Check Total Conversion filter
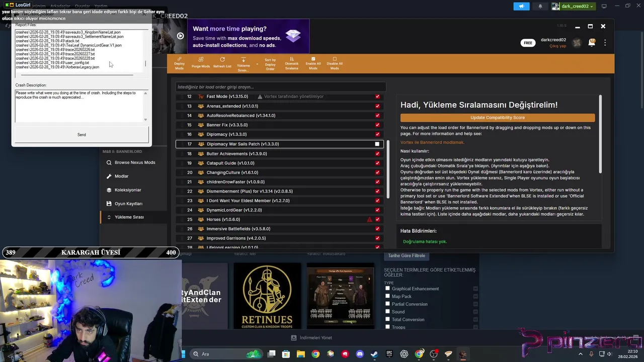644x362 pixels. coord(387,319)
